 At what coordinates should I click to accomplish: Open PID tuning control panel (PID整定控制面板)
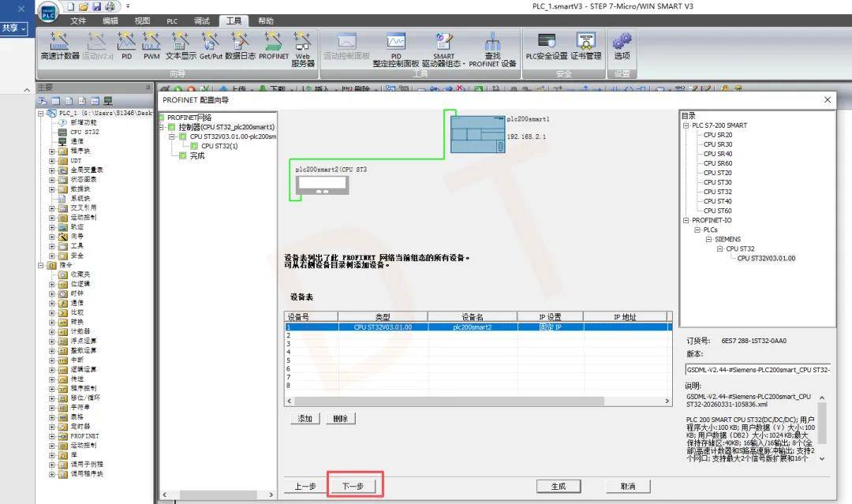coord(395,49)
